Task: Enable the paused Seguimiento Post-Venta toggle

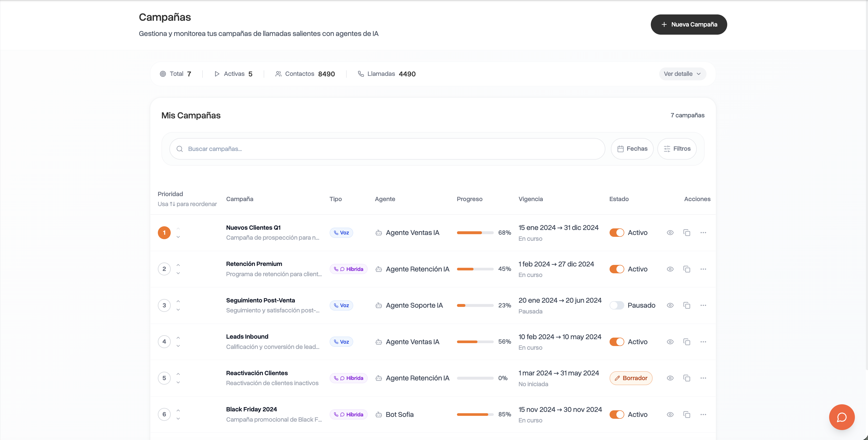Action: 617,305
